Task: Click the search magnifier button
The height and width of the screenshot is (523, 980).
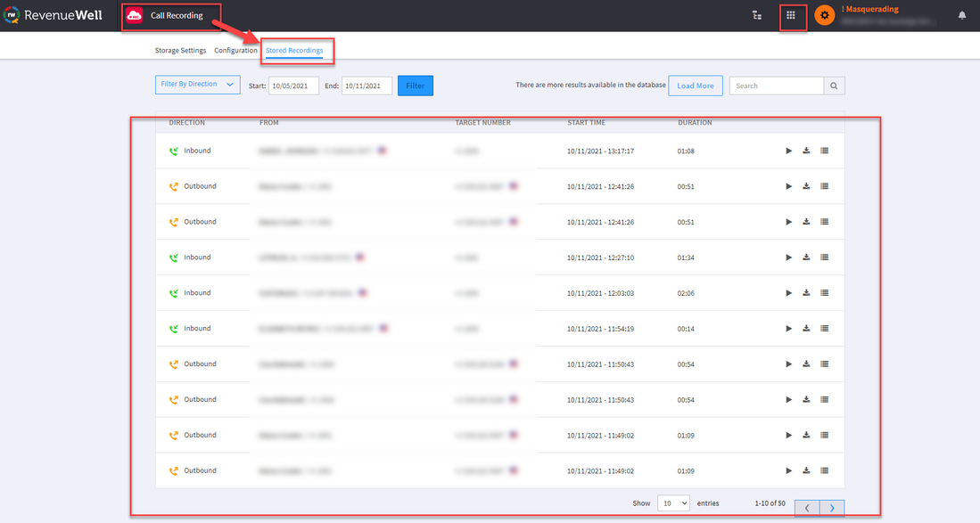Action: pyautogui.click(x=834, y=86)
